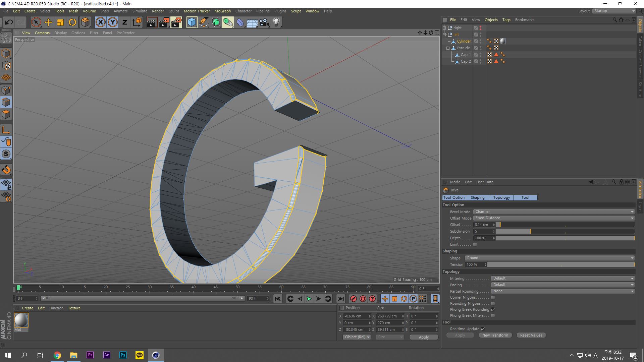The height and width of the screenshot is (362, 644).
Task: Collapse the Extrude object tree node
Action: [x=448, y=48]
